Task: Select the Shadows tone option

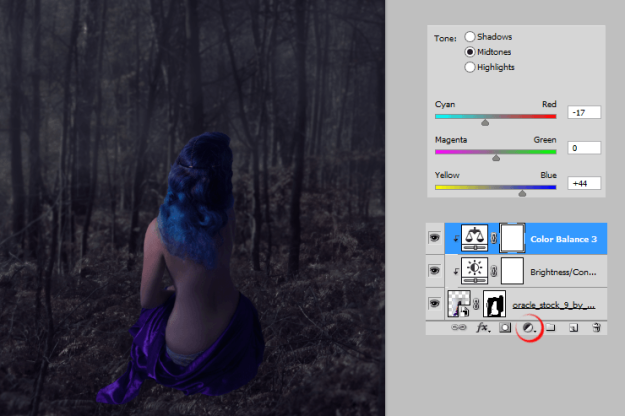Action: coord(470,37)
